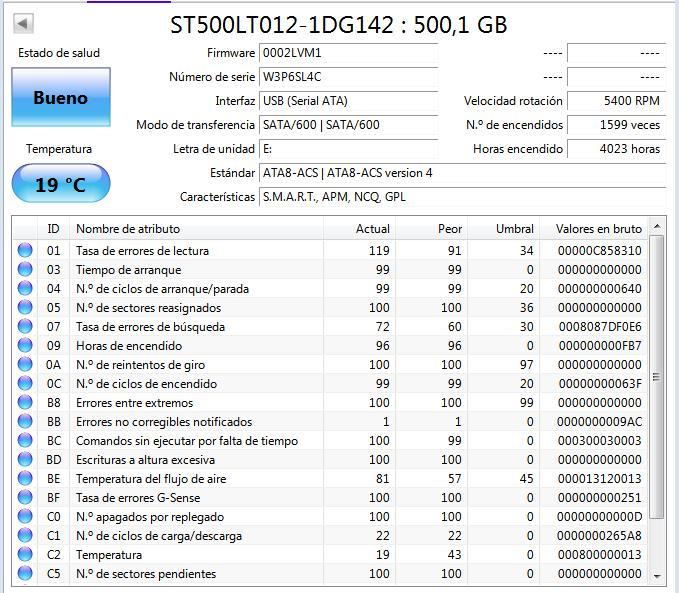The width and height of the screenshot is (679, 593).
Task: Click the Características field S.M.A.R.T., APM
Action: point(462,197)
